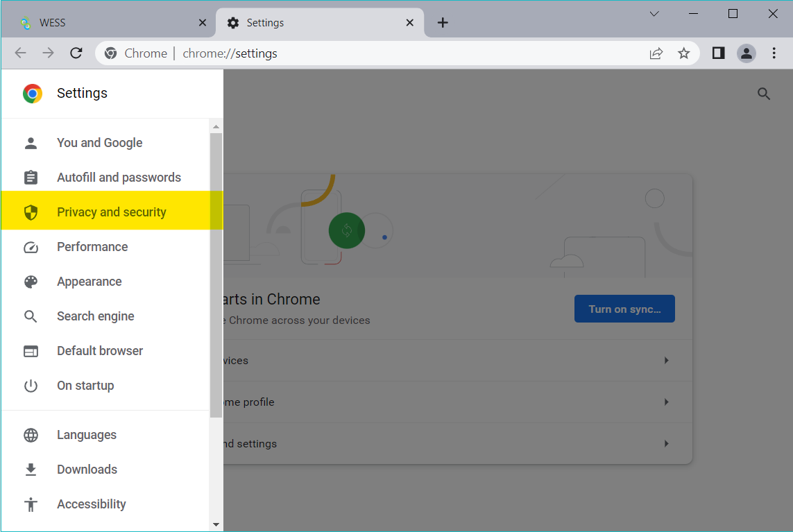Open Chrome's three-dot menu
The height and width of the screenshot is (532, 793).
click(774, 53)
